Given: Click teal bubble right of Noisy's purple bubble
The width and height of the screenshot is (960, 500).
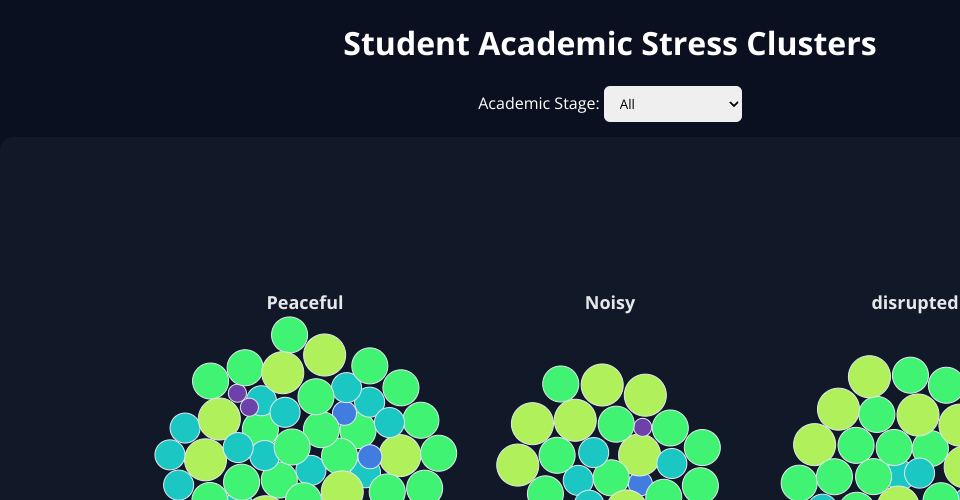Looking at the screenshot, I should pos(671,463).
